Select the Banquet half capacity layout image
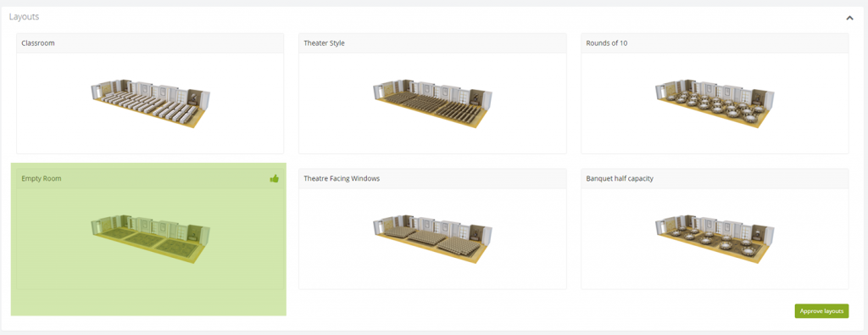 [715, 239]
